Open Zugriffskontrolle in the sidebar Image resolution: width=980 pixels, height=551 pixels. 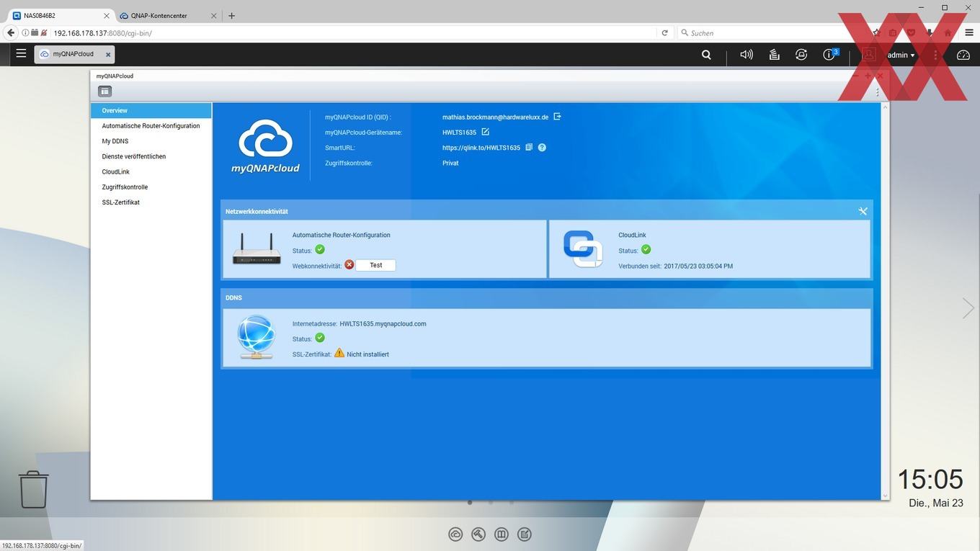151,187
